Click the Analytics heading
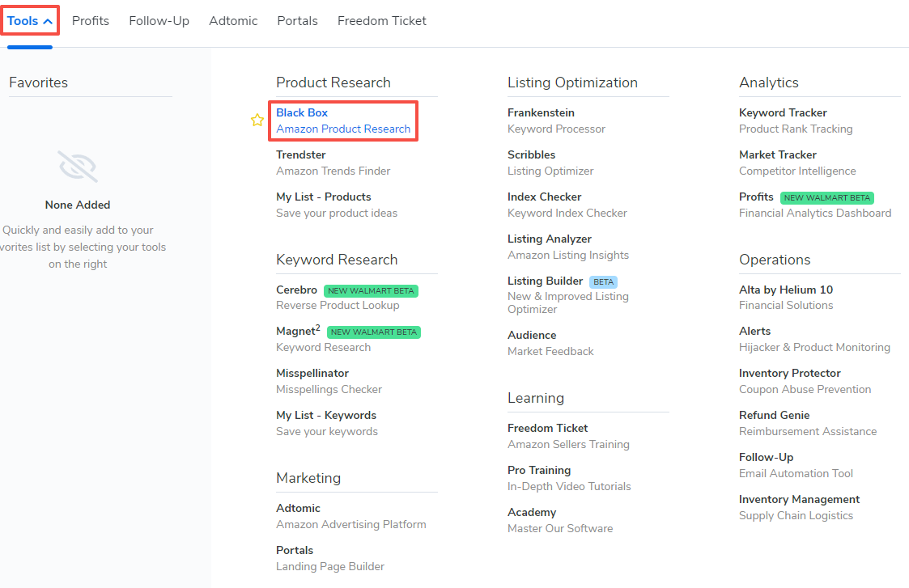Viewport: 909px width, 588px height. [769, 82]
